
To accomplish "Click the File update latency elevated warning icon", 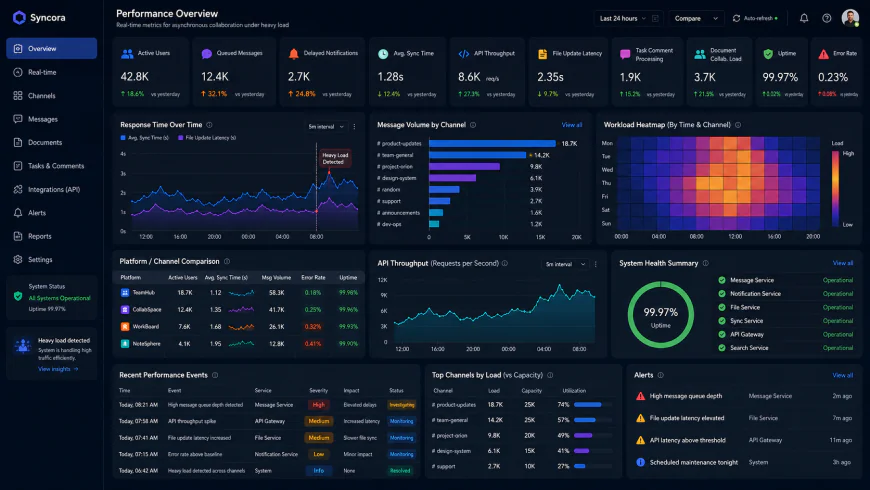I will click(x=640, y=418).
